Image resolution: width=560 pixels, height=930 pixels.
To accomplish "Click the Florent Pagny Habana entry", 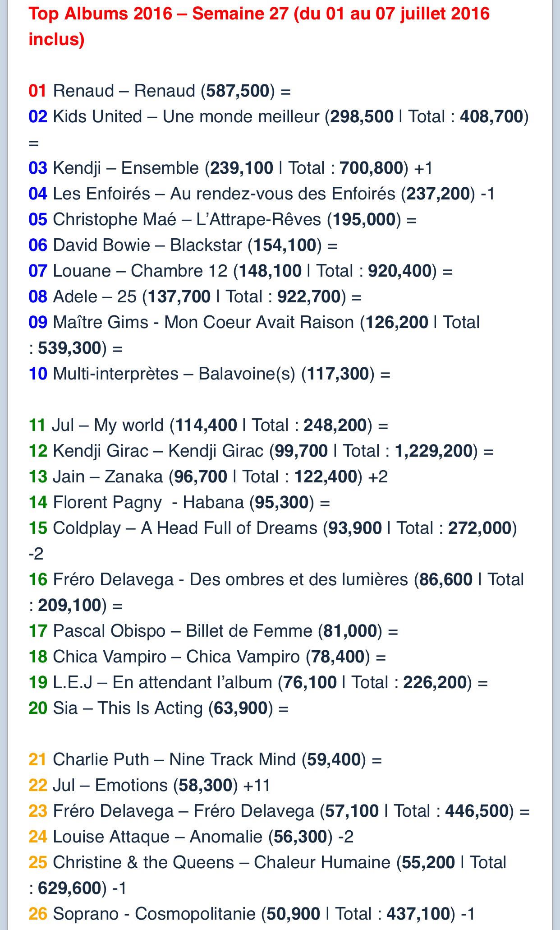I will tap(179, 503).
